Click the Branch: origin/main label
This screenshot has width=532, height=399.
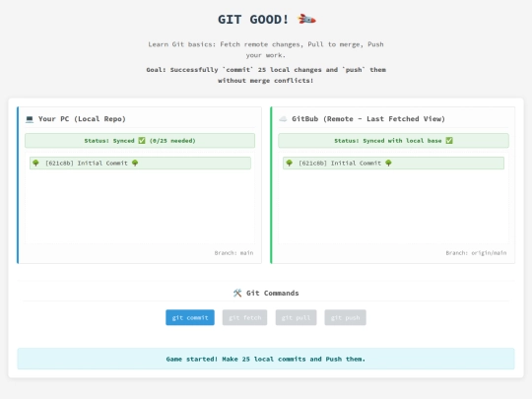(476, 253)
